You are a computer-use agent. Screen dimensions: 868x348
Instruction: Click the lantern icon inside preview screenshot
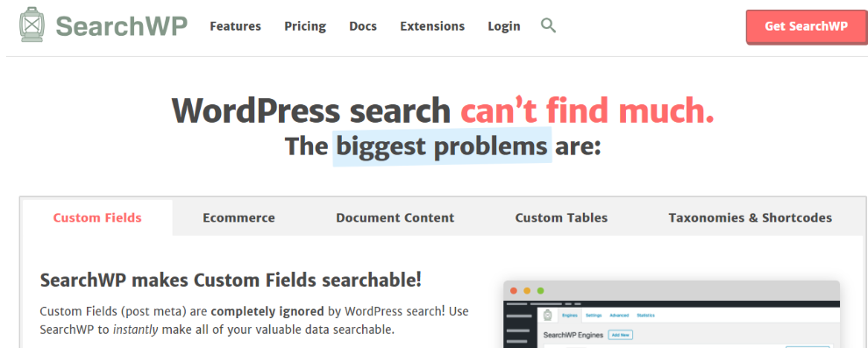click(x=547, y=316)
